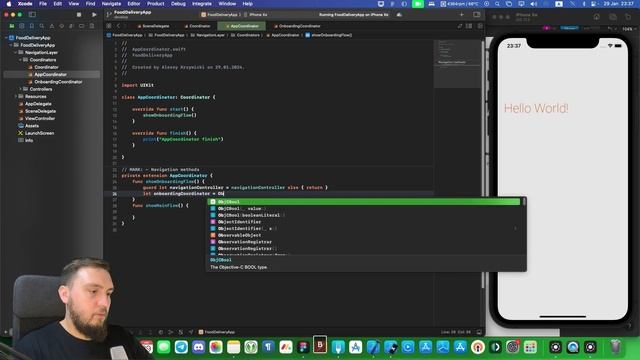Image resolution: width=640 pixels, height=360 pixels.
Task: Open the scheme FoodDeliveryApp selector
Action: (x=220, y=15)
